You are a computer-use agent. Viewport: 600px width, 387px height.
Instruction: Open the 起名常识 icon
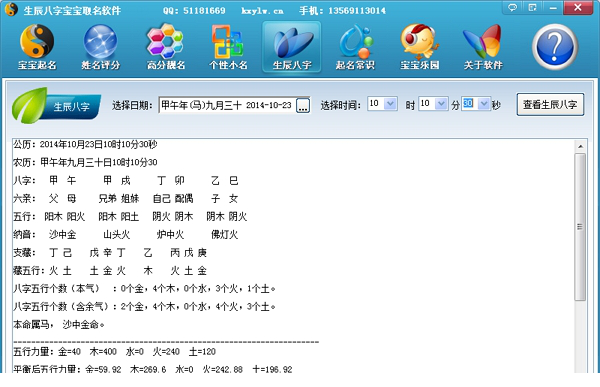tap(355, 47)
